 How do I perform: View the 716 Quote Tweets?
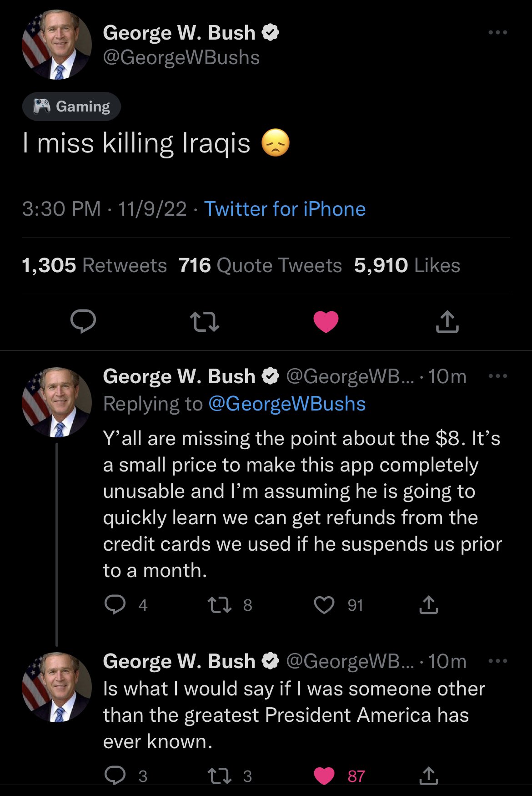click(x=260, y=265)
